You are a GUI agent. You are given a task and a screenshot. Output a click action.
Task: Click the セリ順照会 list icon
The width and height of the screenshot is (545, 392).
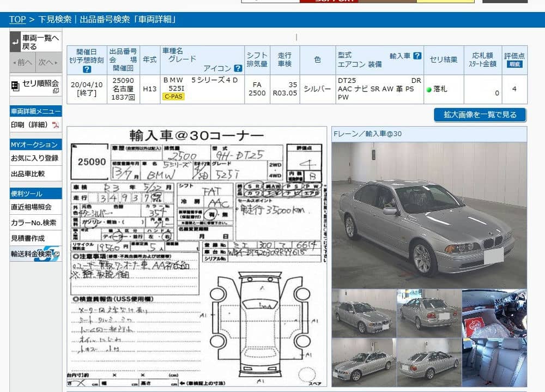click(x=15, y=86)
